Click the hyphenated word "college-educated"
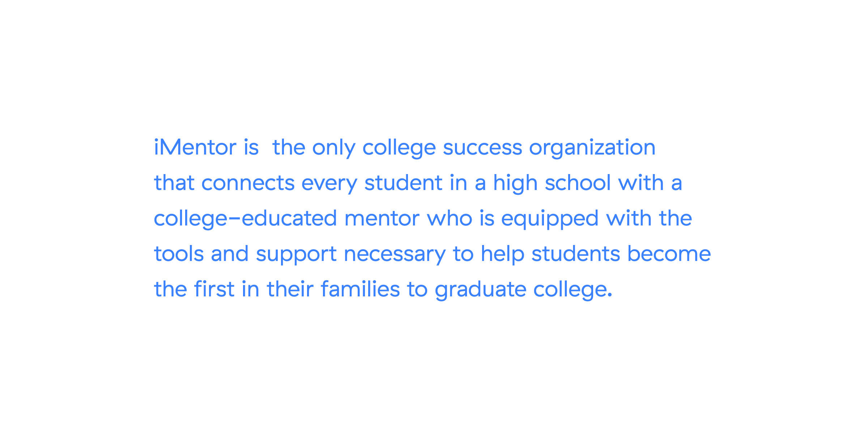 click(x=246, y=219)
